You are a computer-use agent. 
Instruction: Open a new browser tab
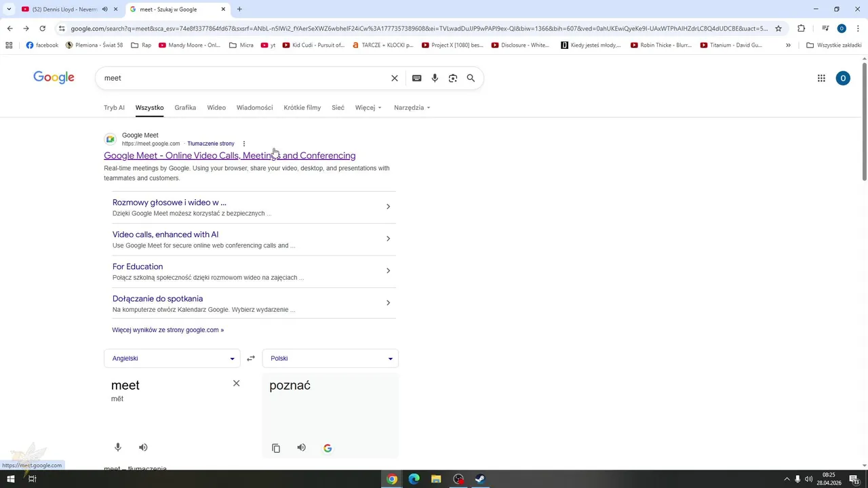(x=239, y=9)
